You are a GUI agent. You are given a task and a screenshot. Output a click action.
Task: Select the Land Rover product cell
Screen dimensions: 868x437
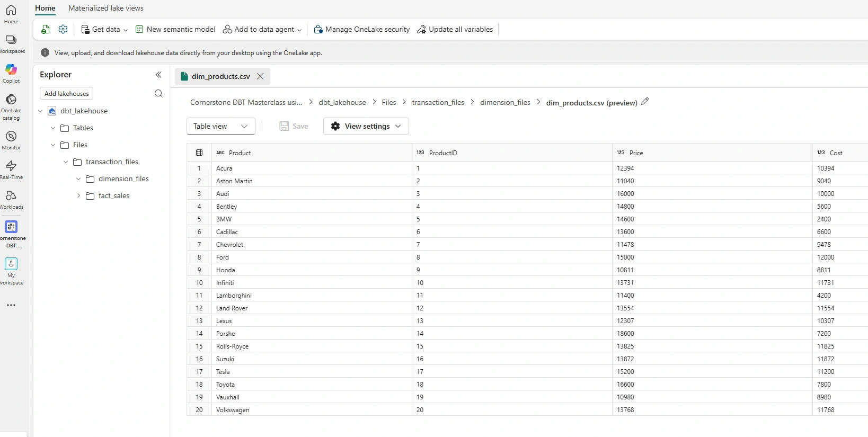312,308
